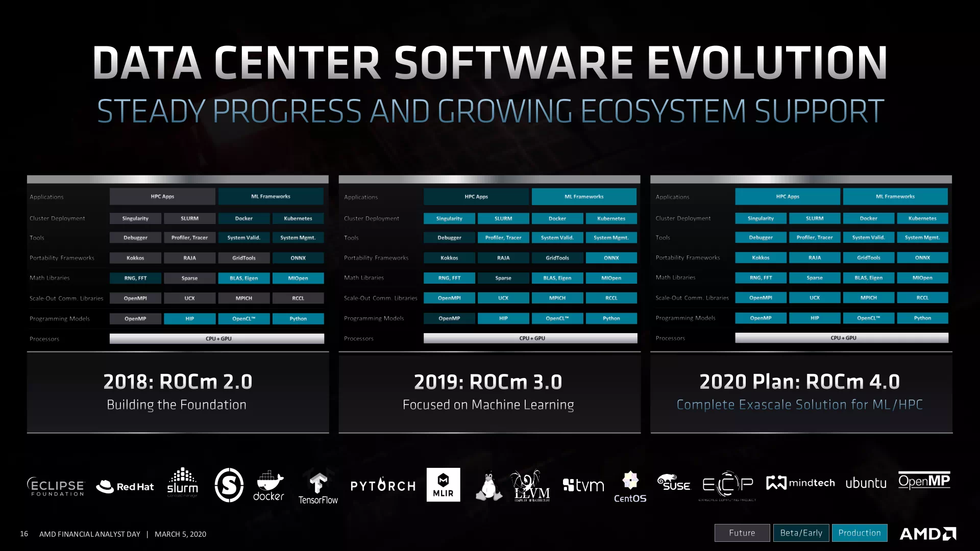Viewport: 980px width, 551px height.
Task: Click the LLVM dragon logo
Action: [x=532, y=486]
